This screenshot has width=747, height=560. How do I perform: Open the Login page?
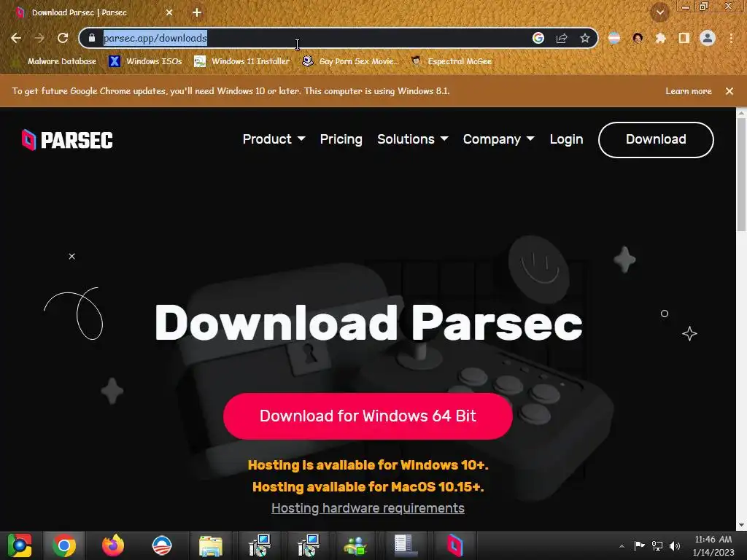[566, 139]
